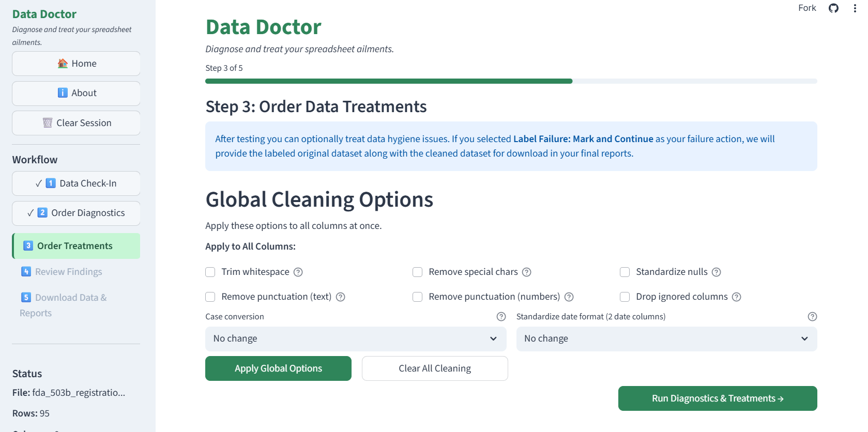Click the help icon beside Standardize nulls

[717, 272]
